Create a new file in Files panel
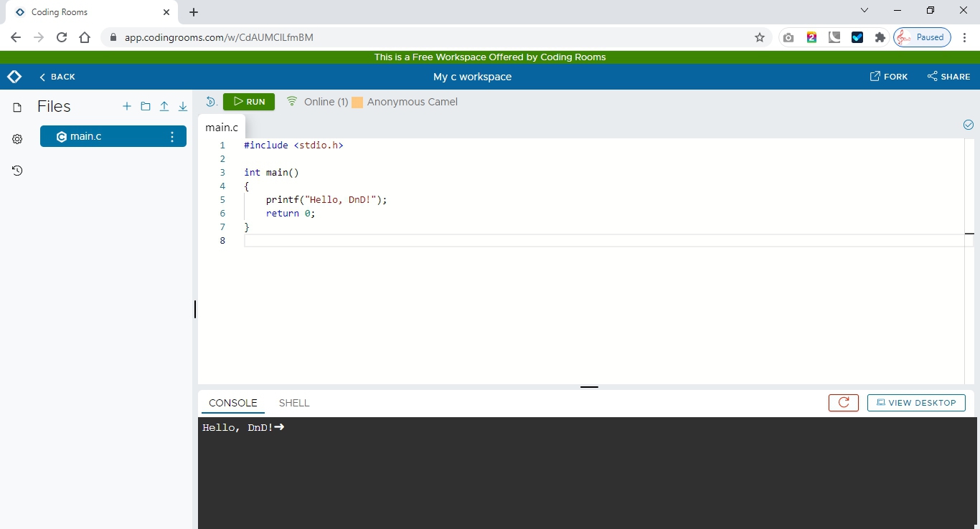This screenshot has height=529, width=980. coord(127,106)
